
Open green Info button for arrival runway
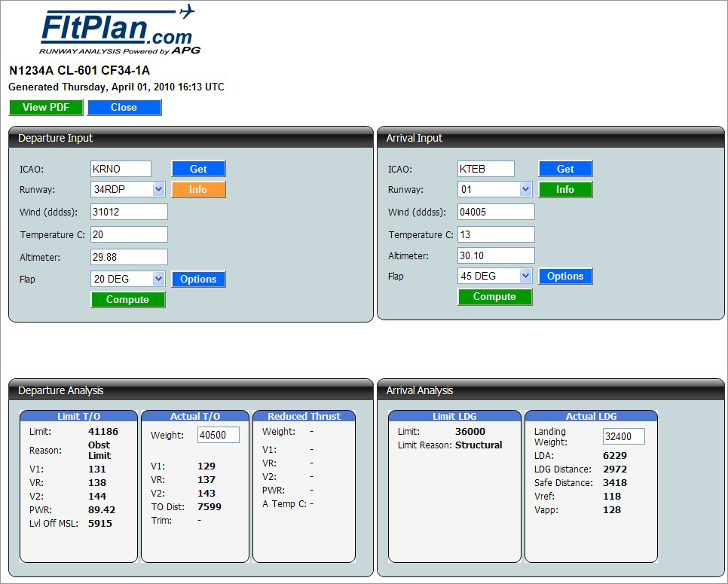(x=565, y=189)
